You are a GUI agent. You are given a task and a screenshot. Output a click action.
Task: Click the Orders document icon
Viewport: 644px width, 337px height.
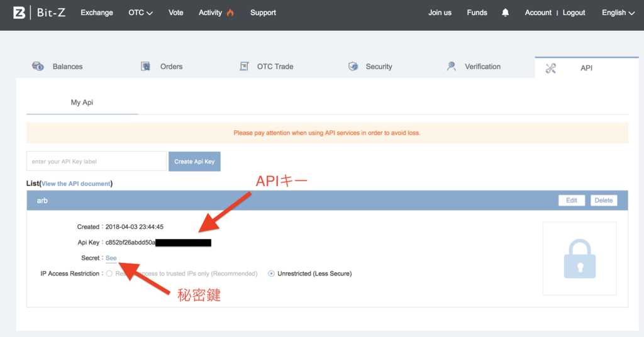[x=145, y=66]
